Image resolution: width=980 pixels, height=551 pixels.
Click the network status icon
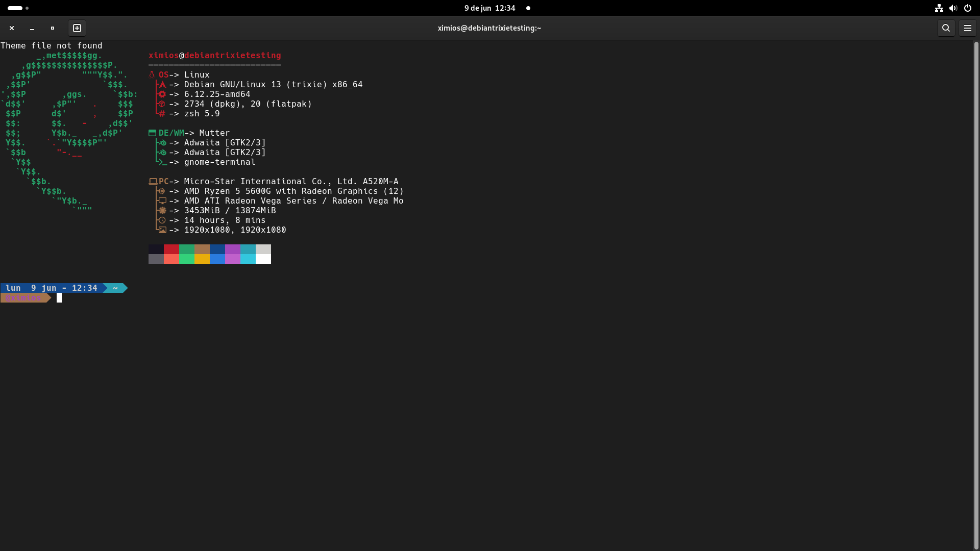[x=939, y=8]
